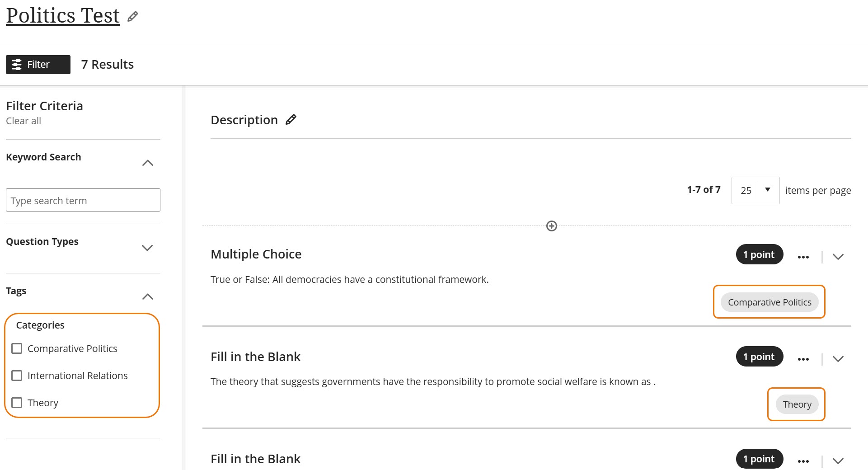Collapse the Keyword Search section
This screenshot has height=470, width=868.
tap(147, 162)
